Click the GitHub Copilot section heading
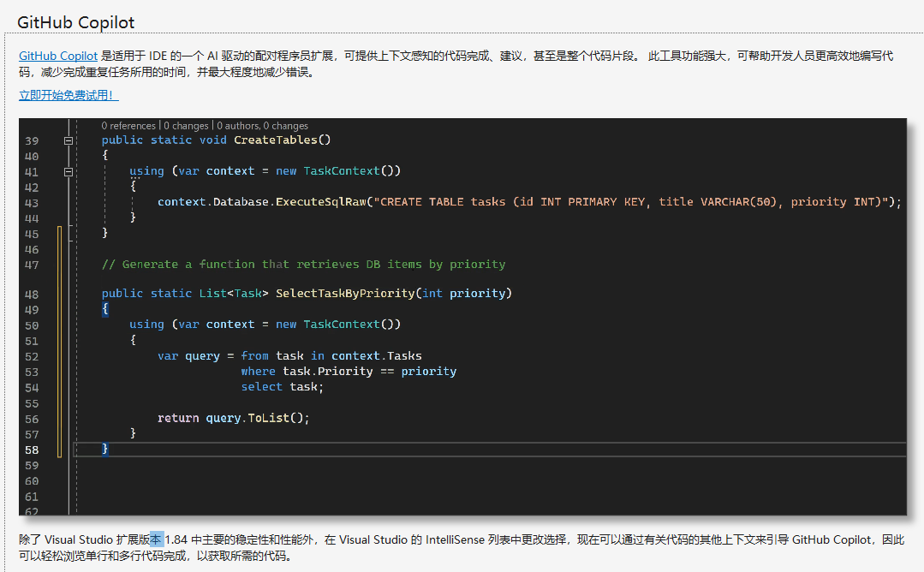This screenshot has height=572, width=924. click(x=76, y=22)
